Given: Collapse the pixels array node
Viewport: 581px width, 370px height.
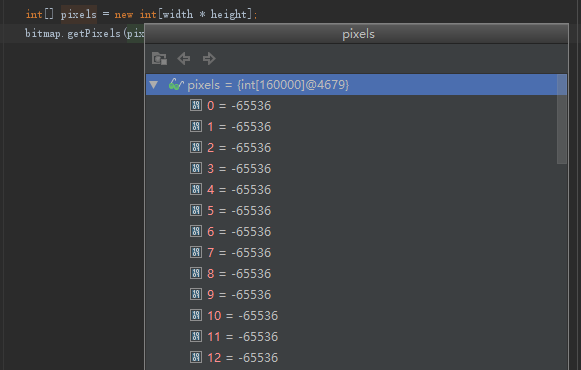Looking at the screenshot, I should [154, 85].
